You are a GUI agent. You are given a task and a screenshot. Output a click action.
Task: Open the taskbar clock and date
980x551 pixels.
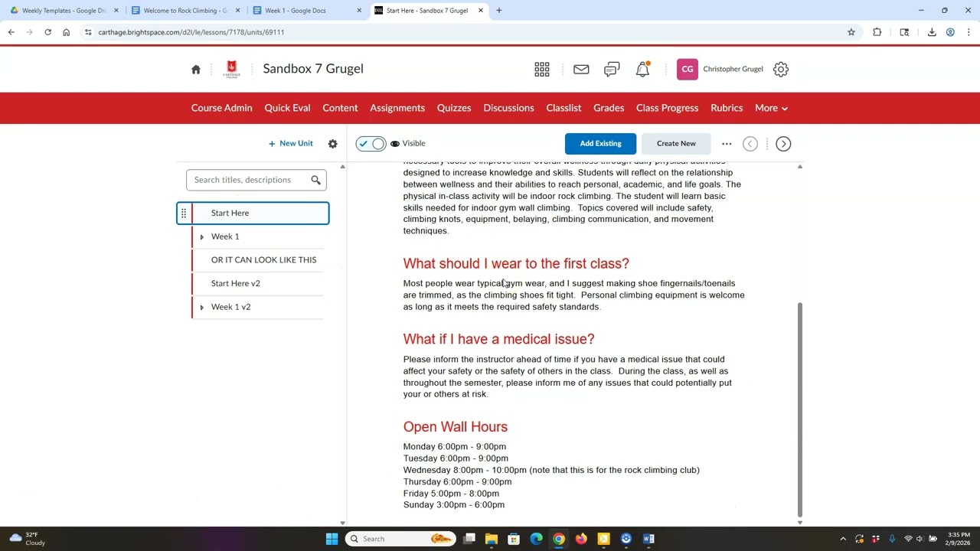(959, 539)
